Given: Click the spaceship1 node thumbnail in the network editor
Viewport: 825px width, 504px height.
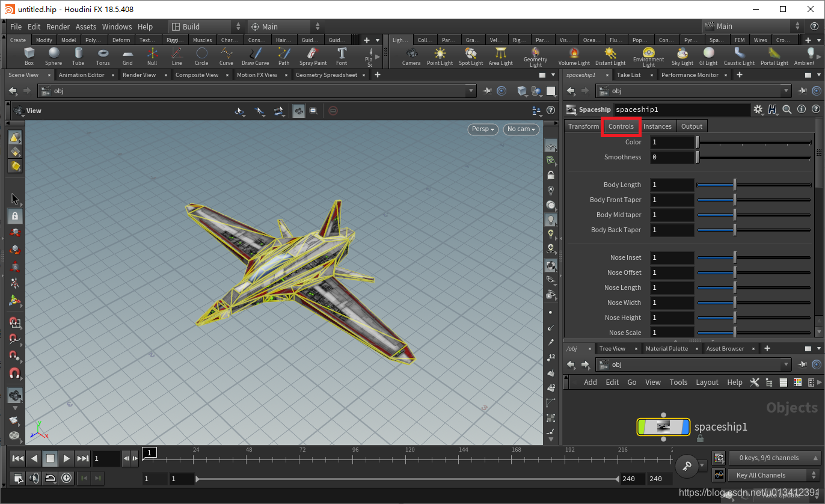Looking at the screenshot, I should 663,427.
